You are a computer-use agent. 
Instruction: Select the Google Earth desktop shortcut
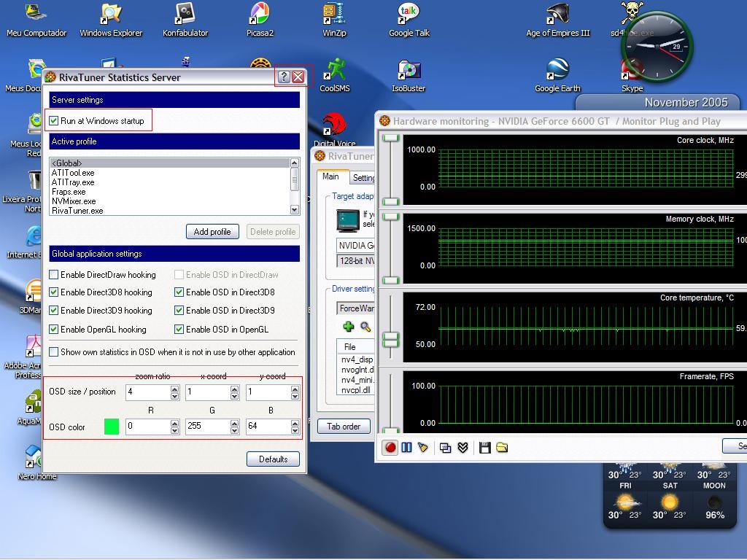pyautogui.click(x=558, y=75)
